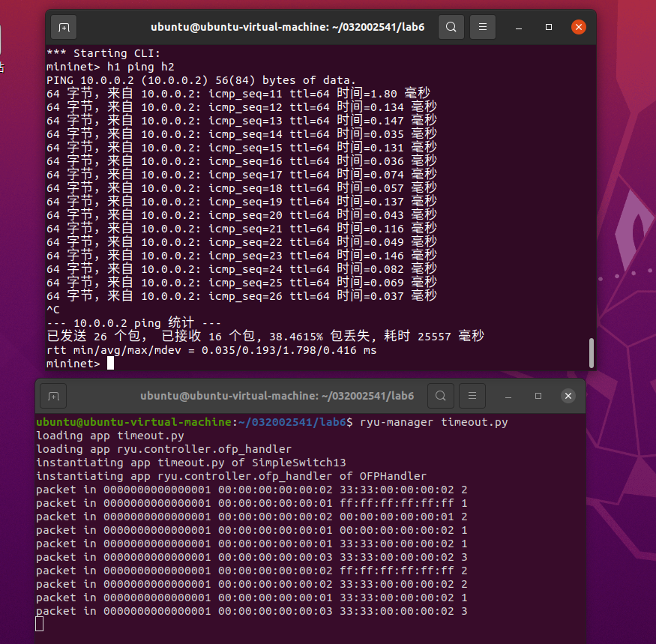Image resolution: width=656 pixels, height=644 pixels.
Task: Search in the top terminal window
Action: (x=451, y=27)
